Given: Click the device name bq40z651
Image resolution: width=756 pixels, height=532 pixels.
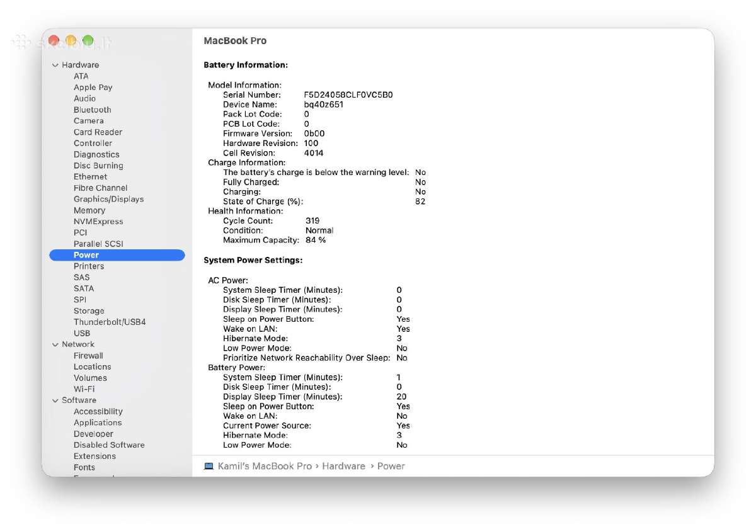Looking at the screenshot, I should (x=323, y=105).
